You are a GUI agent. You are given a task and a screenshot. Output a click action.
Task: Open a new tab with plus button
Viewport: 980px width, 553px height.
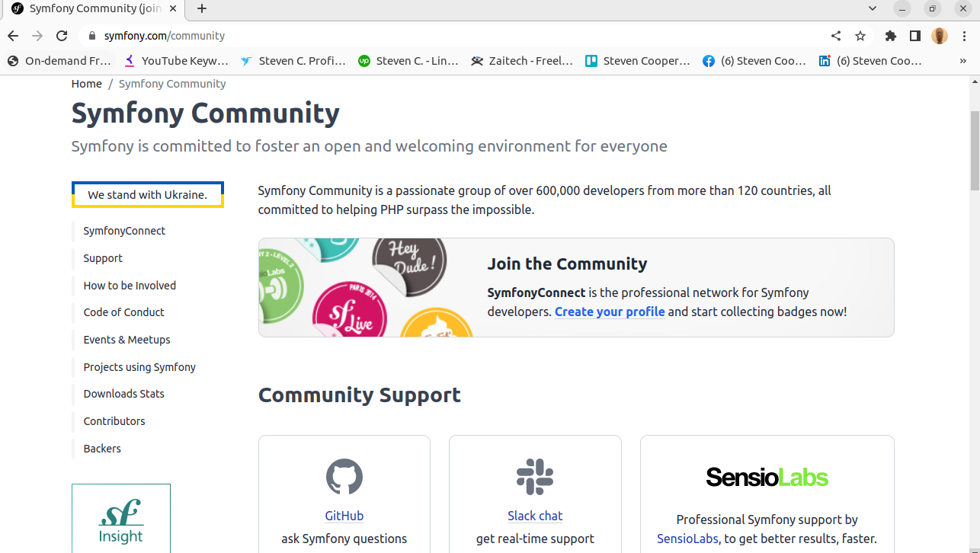pyautogui.click(x=202, y=8)
